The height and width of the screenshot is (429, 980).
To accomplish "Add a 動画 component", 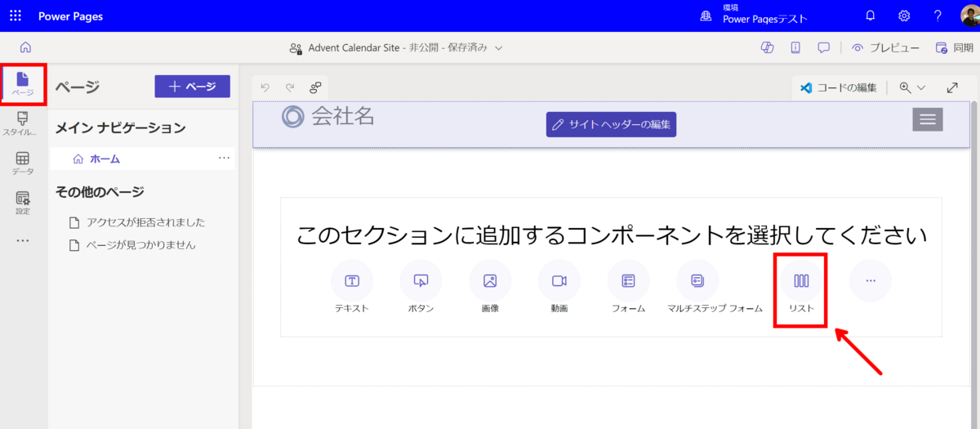I will point(559,288).
